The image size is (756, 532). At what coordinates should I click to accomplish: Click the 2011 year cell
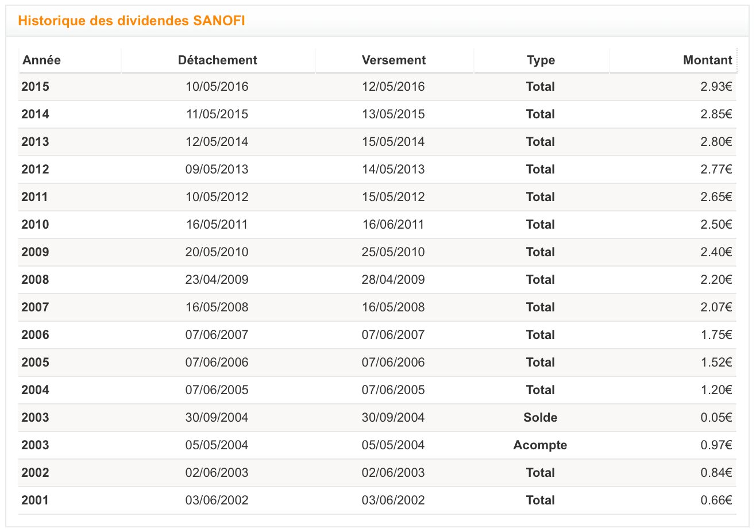pos(34,197)
